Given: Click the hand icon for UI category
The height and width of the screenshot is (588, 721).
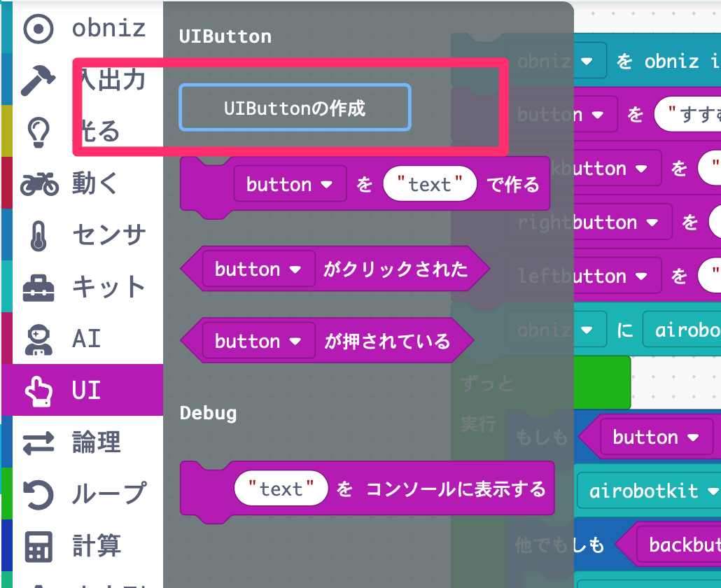Looking at the screenshot, I should 37,390.
